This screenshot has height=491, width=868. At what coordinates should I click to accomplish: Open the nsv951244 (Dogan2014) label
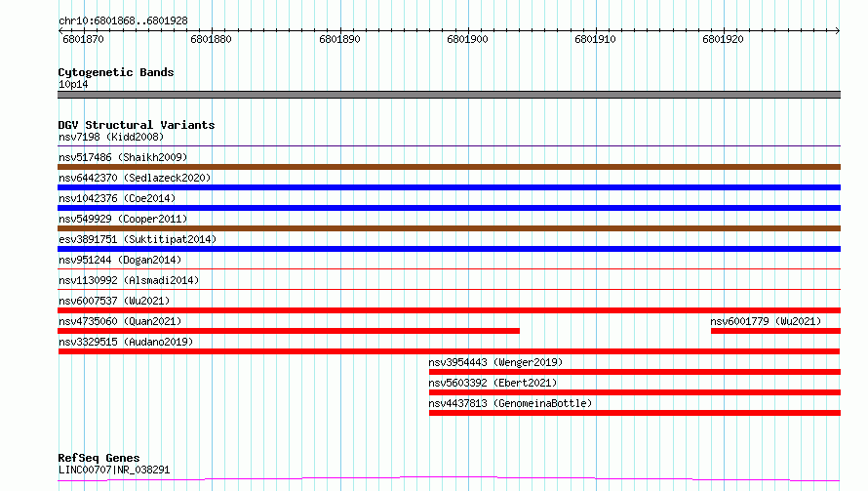click(120, 260)
